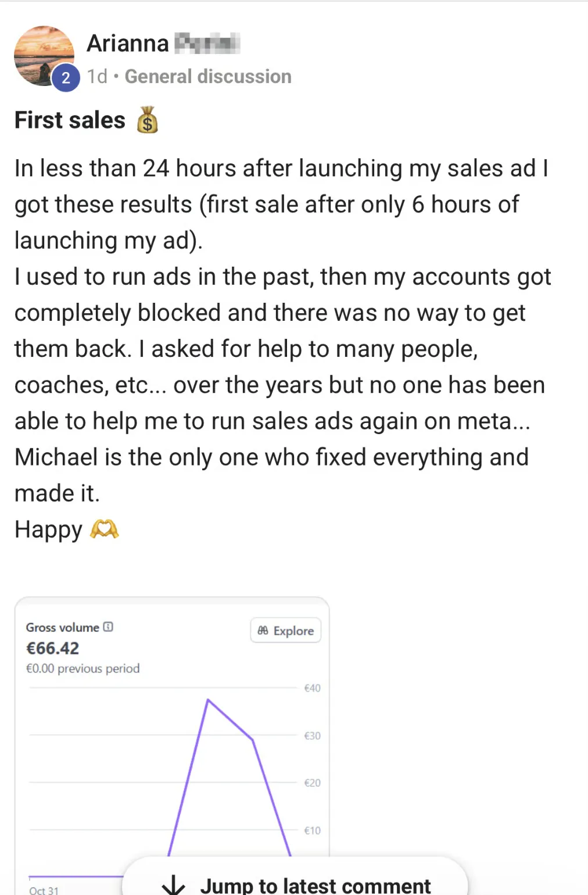Click the purple line chart peak

tap(208, 700)
